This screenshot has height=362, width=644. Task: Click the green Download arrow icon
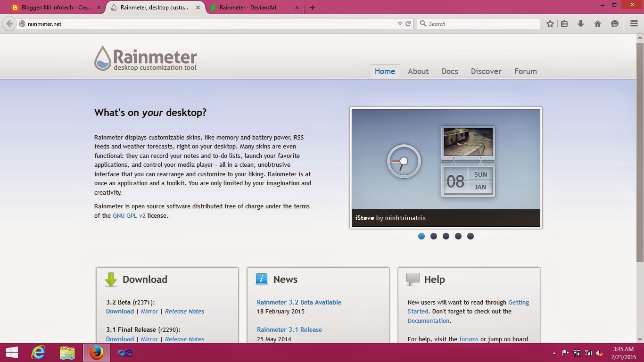(110, 279)
